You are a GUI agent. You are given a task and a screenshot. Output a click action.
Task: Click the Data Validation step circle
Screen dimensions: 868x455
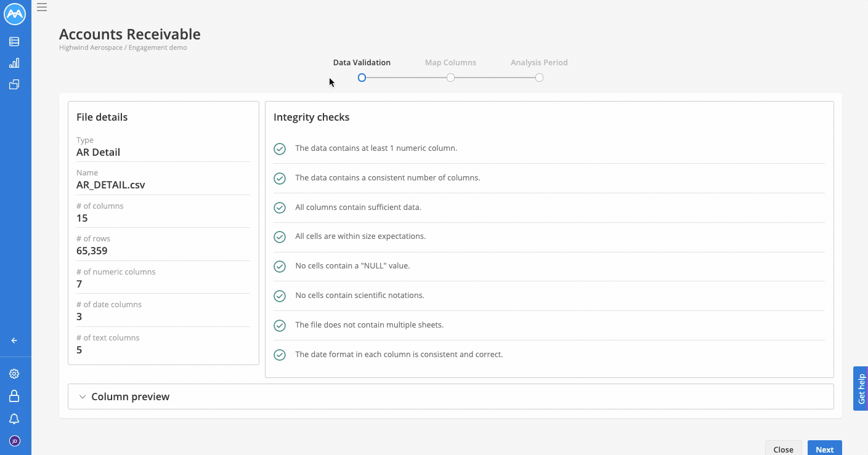[362, 78]
